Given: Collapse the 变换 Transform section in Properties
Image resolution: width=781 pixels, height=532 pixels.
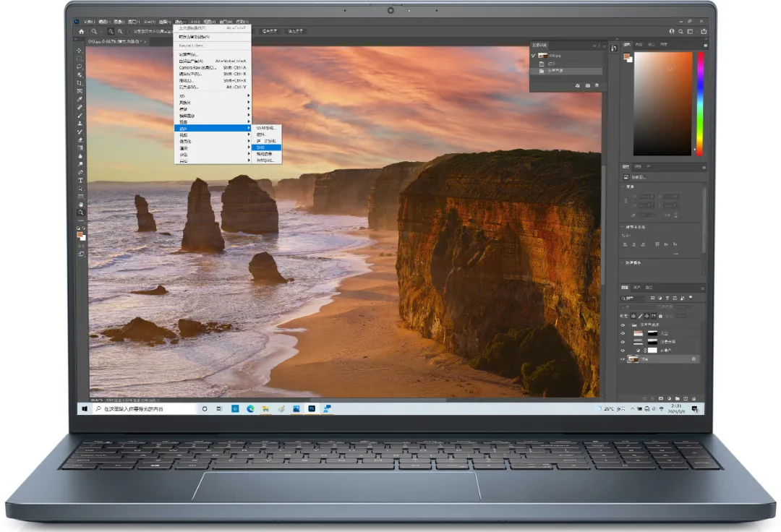Looking at the screenshot, I should 623,186.
